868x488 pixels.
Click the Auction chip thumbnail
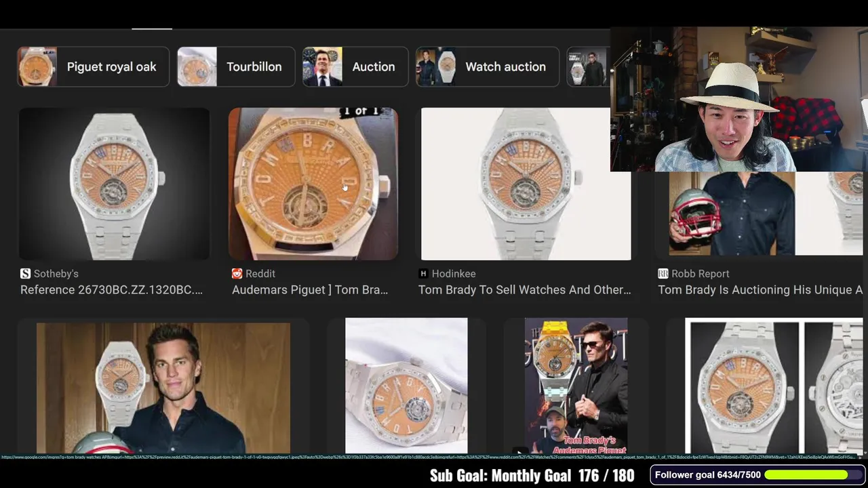point(323,66)
